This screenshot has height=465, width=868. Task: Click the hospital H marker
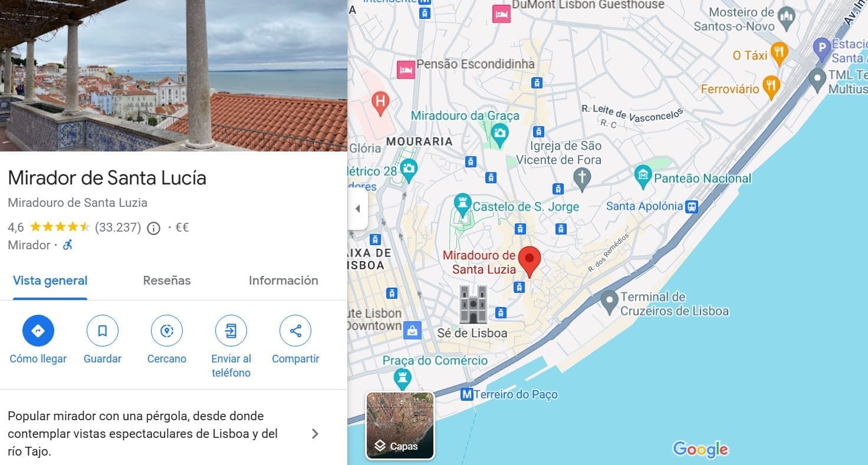[x=380, y=104]
